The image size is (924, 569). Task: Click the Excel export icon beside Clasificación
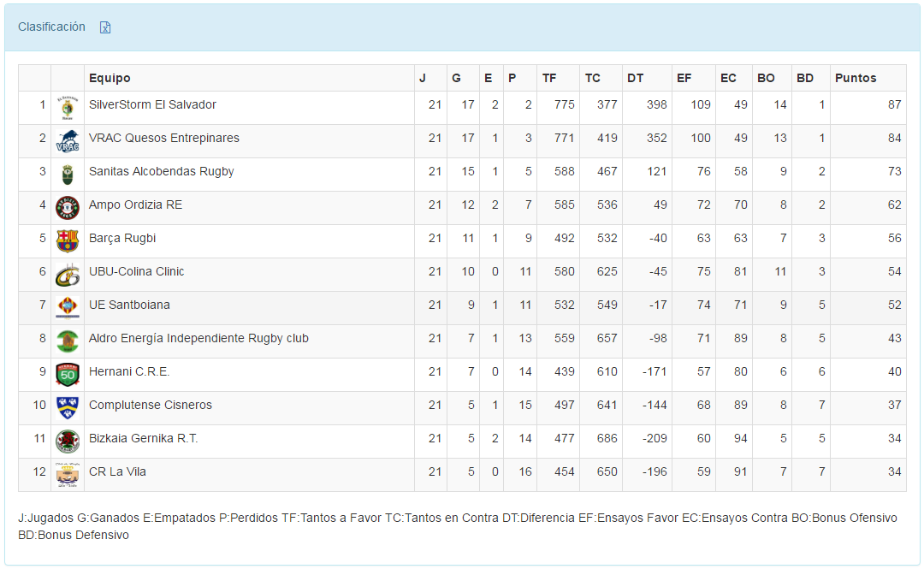tap(105, 27)
